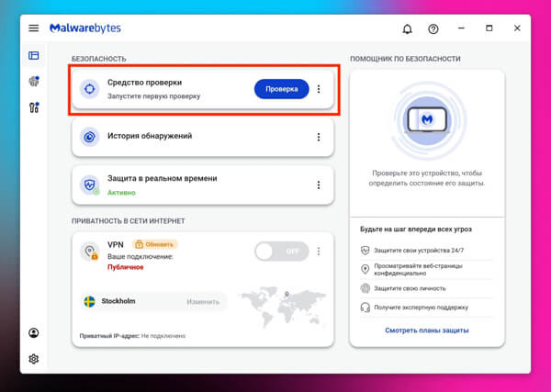This screenshot has width=551, height=392.
Task: Open the identity fingerprint sidebar icon
Action: 34,82
